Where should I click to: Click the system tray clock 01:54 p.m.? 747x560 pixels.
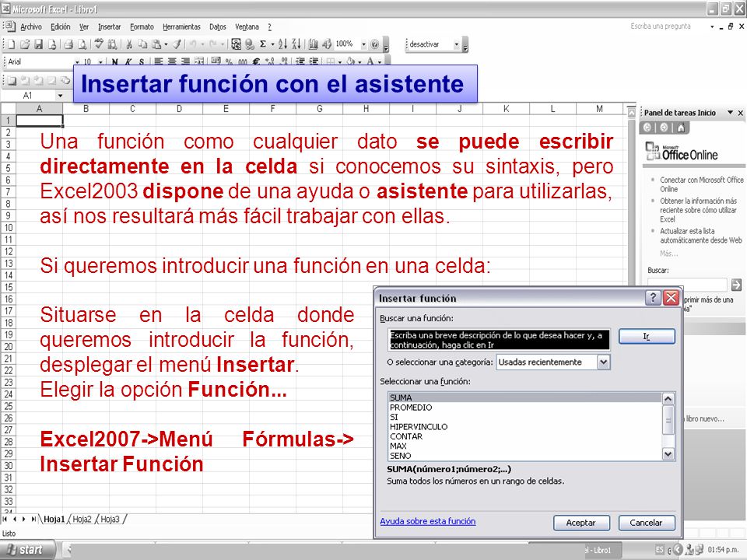click(723, 550)
